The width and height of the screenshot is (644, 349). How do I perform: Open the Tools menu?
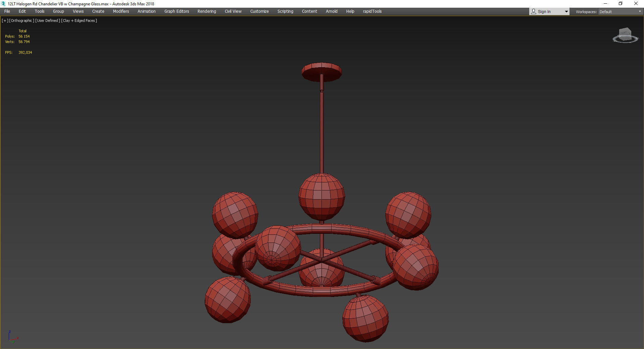40,11
